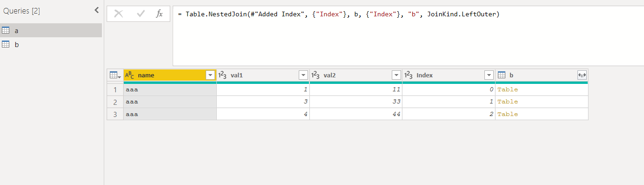Collapse the Queries pane with the chevron
Image resolution: width=644 pixels, height=185 pixels.
[x=96, y=10]
